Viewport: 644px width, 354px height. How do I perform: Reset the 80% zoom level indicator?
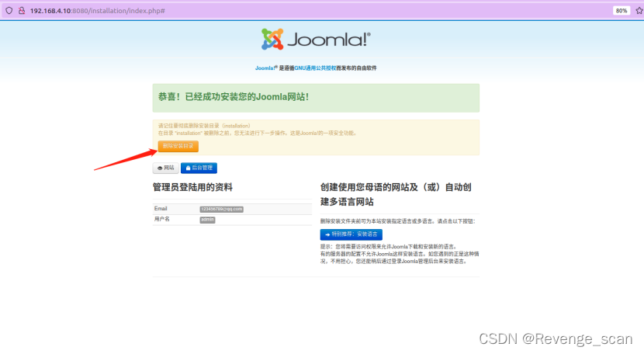(621, 11)
